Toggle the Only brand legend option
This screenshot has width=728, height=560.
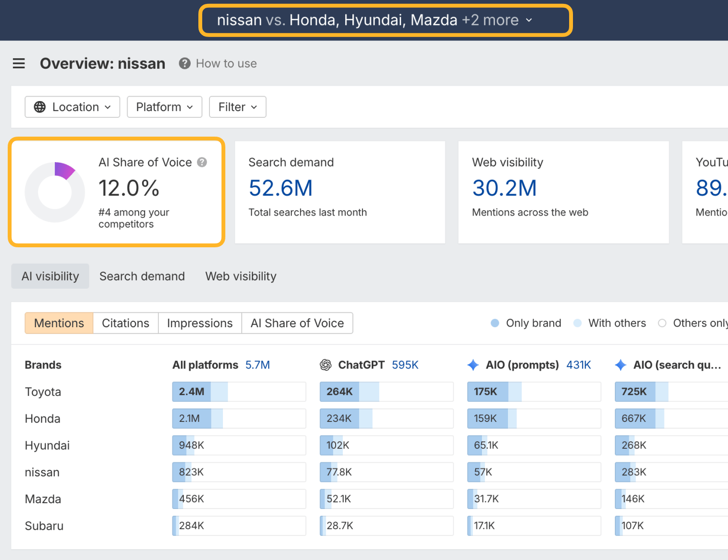pyautogui.click(x=526, y=323)
